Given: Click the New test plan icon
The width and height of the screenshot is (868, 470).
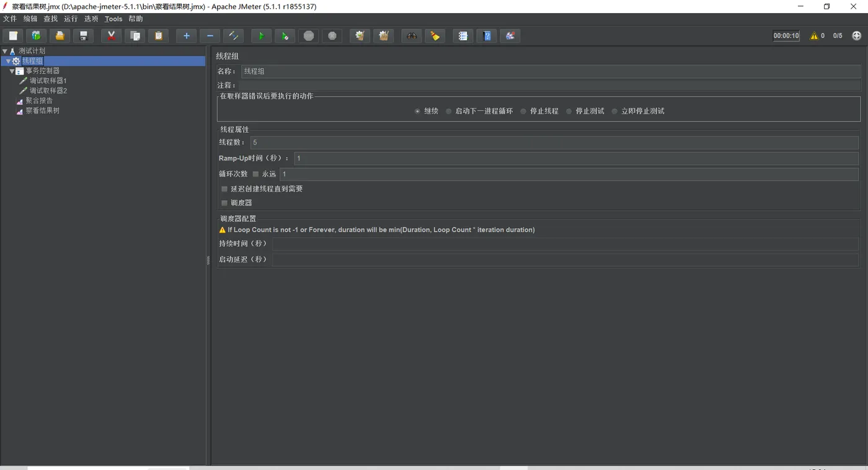Looking at the screenshot, I should pyautogui.click(x=13, y=36).
